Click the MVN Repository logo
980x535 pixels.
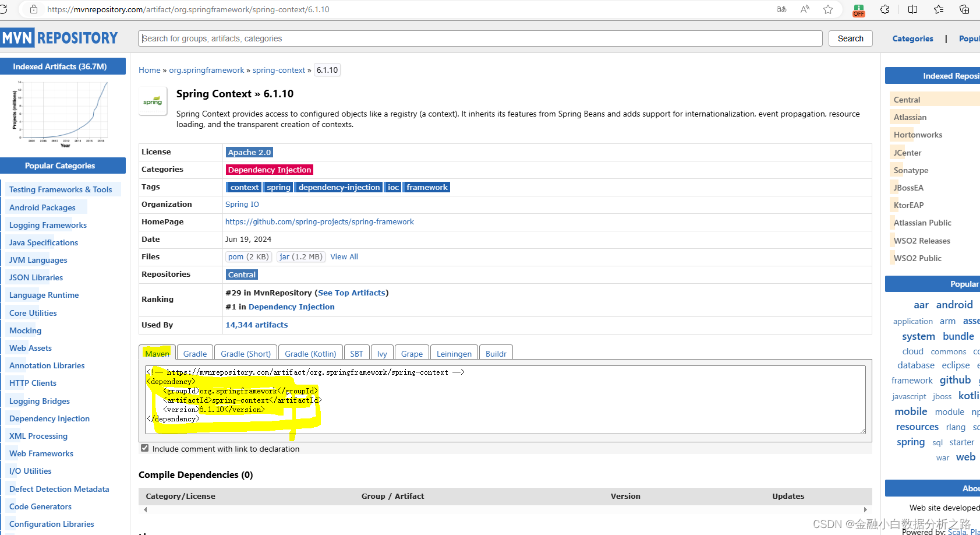click(x=59, y=38)
